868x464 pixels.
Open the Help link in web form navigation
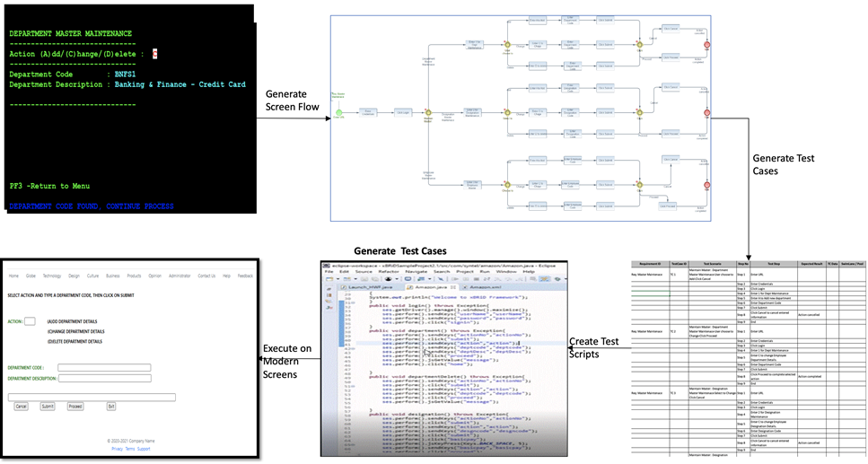226,276
